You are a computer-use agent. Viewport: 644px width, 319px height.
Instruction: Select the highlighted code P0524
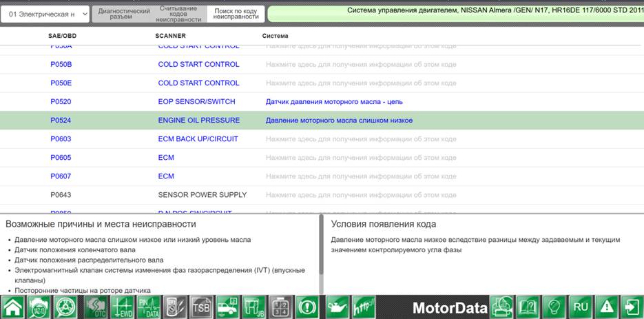pos(61,121)
